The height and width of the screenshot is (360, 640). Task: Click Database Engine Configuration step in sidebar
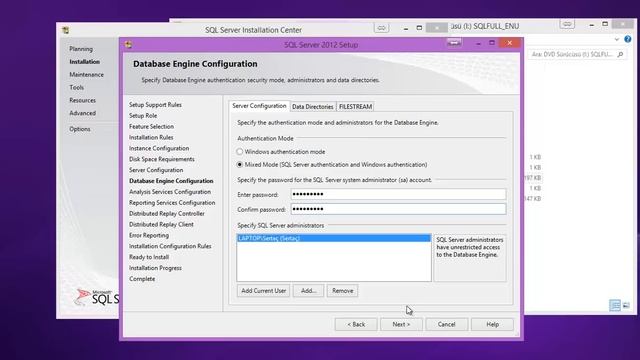point(171,181)
